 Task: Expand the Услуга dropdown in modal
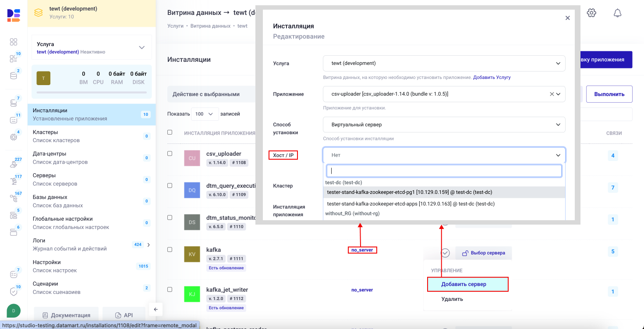click(444, 63)
